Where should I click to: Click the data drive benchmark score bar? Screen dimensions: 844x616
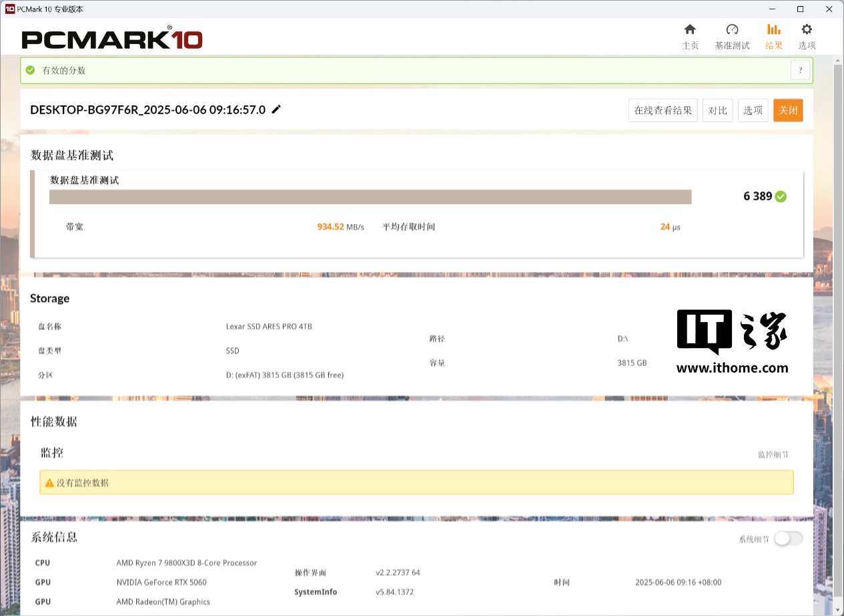[370, 197]
